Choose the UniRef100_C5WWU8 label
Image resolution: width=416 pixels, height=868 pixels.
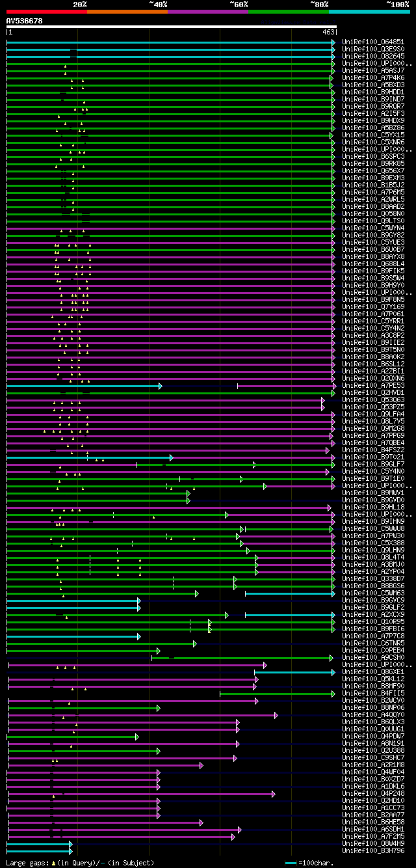374,528
